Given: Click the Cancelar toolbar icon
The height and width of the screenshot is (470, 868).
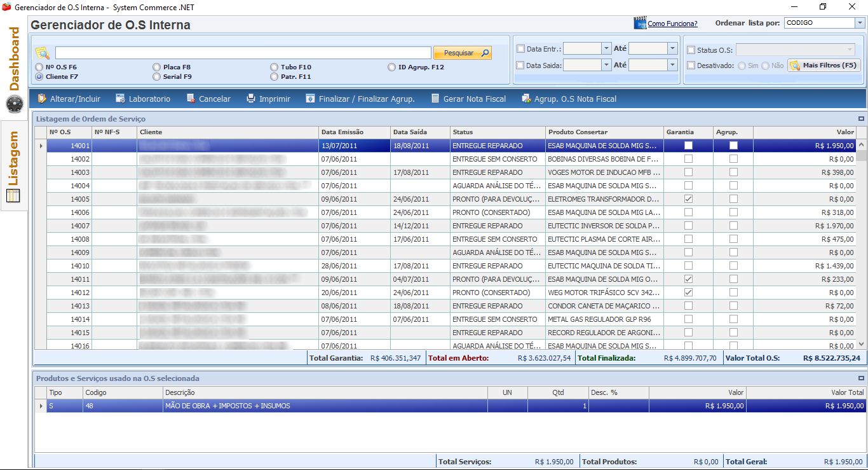Looking at the screenshot, I should point(191,99).
